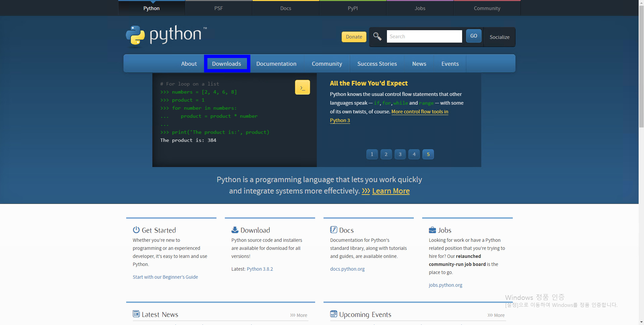Open the Downloads menu
This screenshot has width=644, height=325.
point(227,64)
